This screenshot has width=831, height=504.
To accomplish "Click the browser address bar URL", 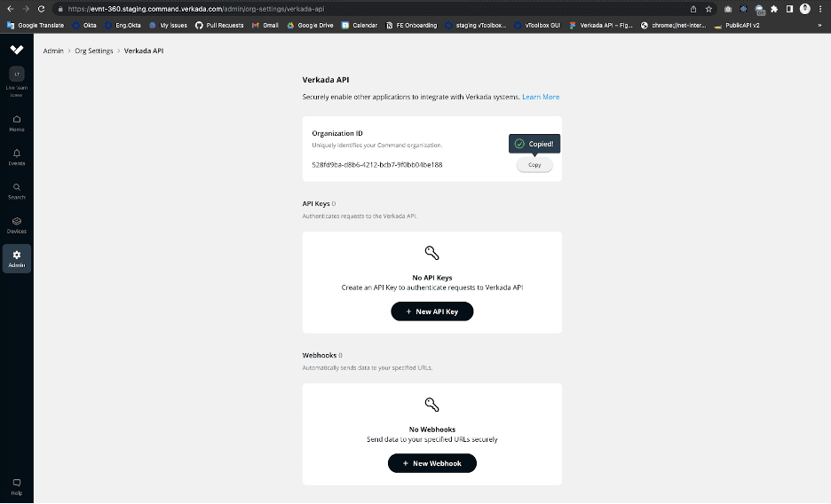I will [x=196, y=9].
